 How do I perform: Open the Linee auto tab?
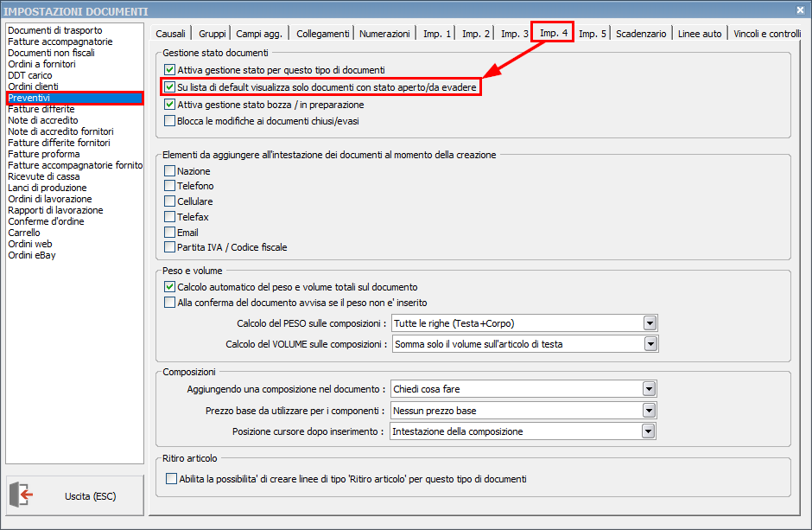pyautogui.click(x=700, y=34)
